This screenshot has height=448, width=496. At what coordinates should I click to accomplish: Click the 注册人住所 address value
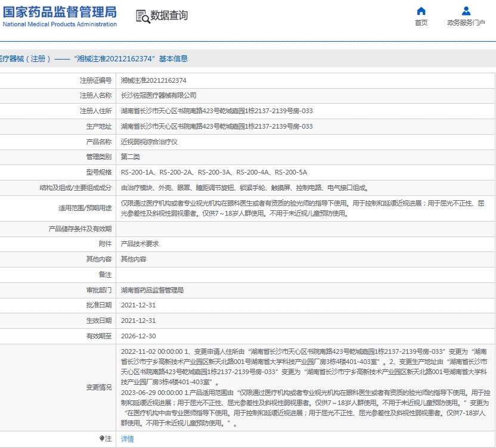click(x=216, y=111)
